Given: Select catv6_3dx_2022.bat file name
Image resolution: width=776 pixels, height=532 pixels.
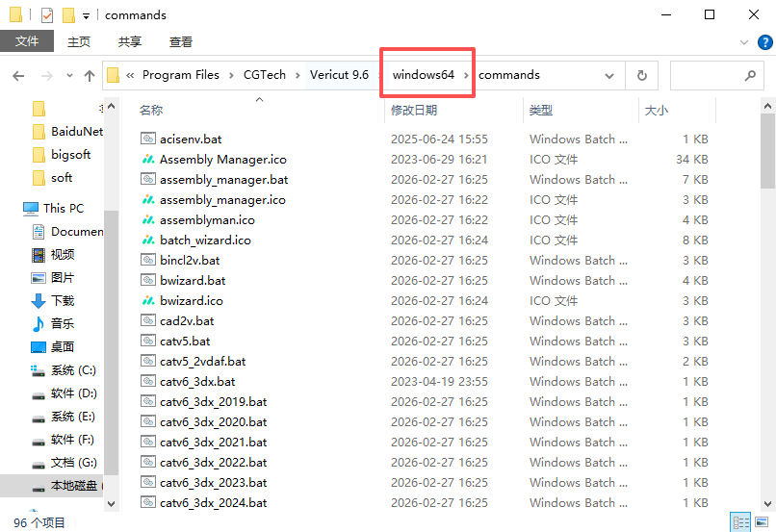Looking at the screenshot, I should 214,463.
